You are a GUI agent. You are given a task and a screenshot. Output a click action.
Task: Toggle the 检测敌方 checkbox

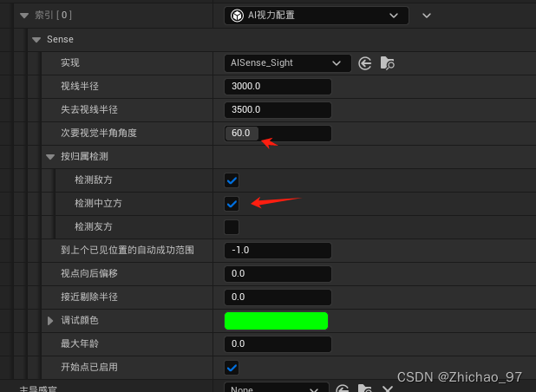click(x=232, y=180)
